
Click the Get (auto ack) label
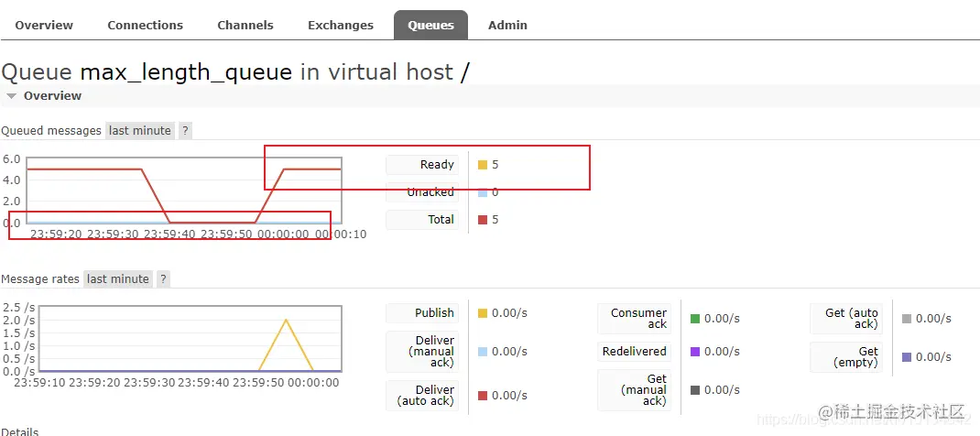pyautogui.click(x=846, y=319)
